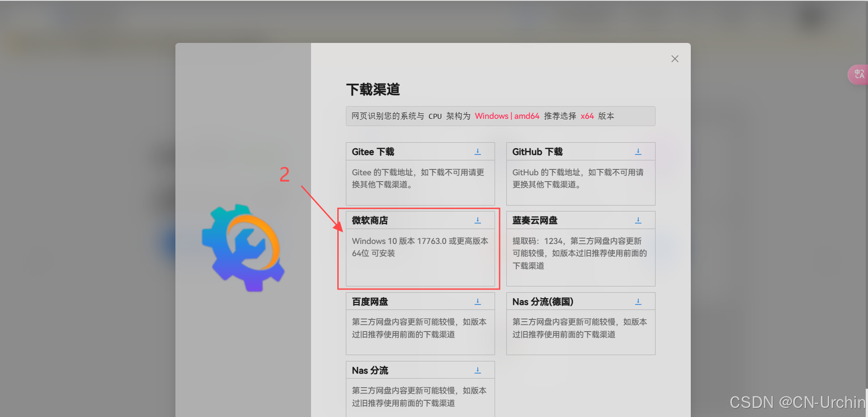Close the 下载渠道 dialog

[675, 59]
